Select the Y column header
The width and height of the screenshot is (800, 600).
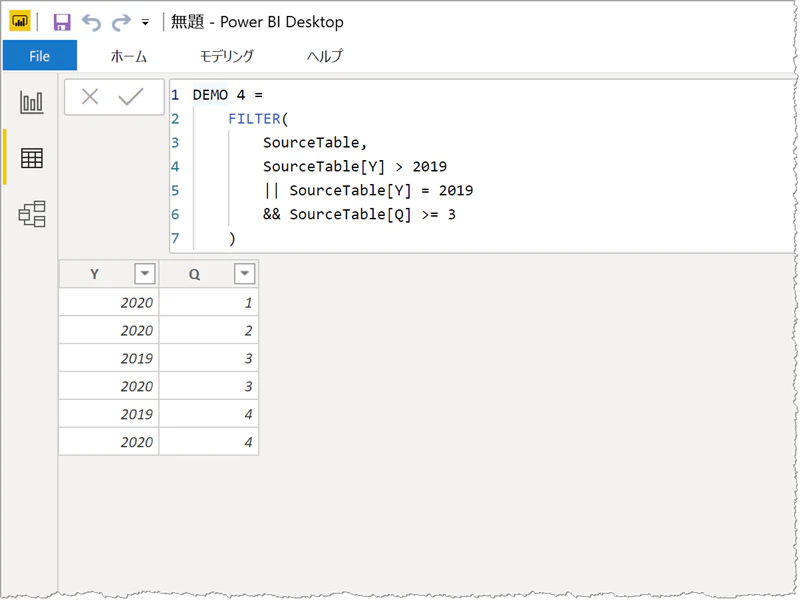point(94,274)
